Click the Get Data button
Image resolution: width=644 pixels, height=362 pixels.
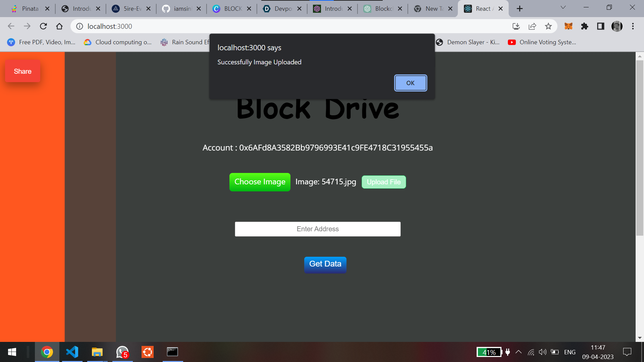coord(325,264)
